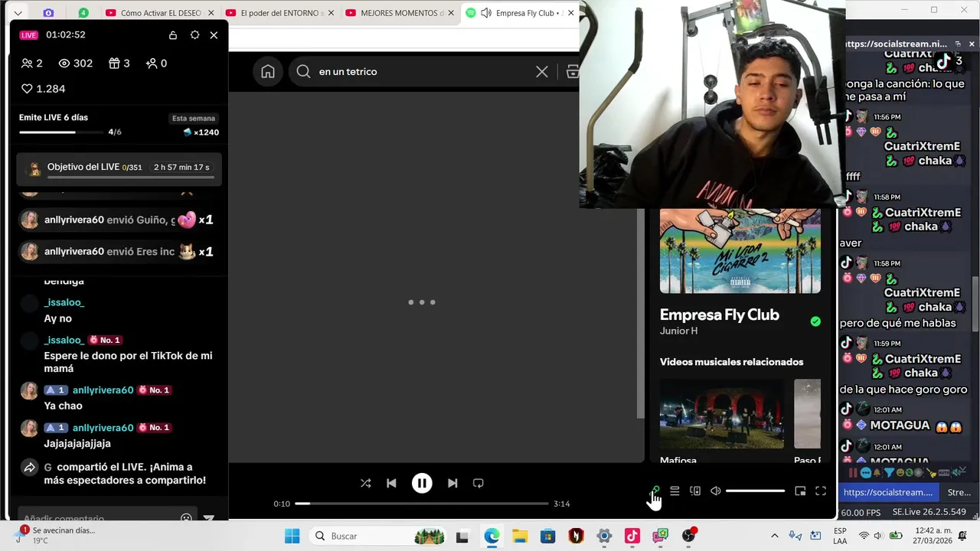Click the Social Stream chat scrollbar
Screen dimensions: 980x551
click(975, 304)
